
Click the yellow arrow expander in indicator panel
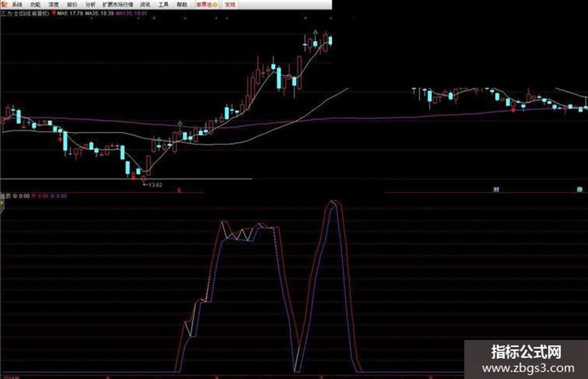coord(2,203)
